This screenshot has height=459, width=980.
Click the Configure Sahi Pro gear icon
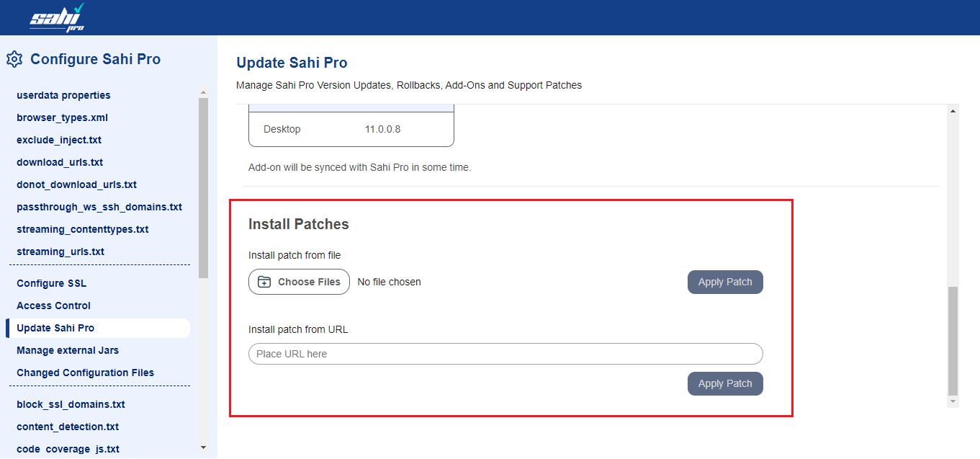pos(14,59)
